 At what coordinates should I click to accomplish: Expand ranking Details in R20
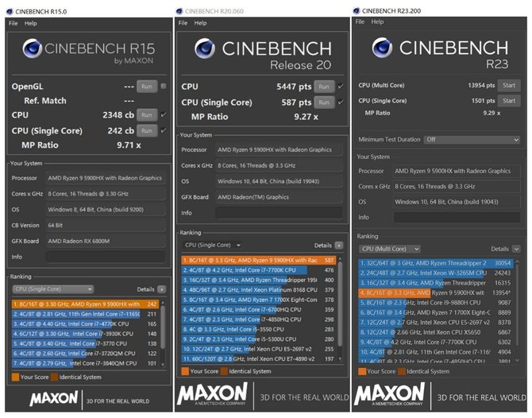(x=338, y=246)
